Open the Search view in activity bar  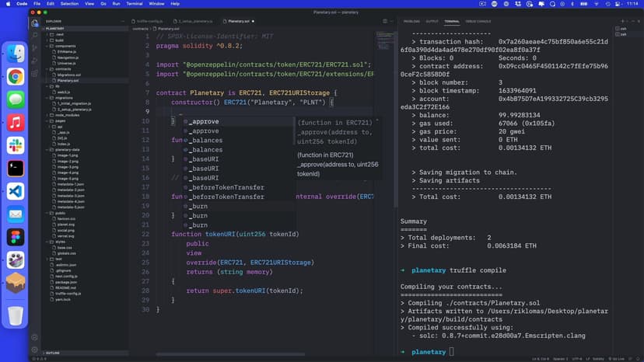pyautogui.click(x=35, y=37)
